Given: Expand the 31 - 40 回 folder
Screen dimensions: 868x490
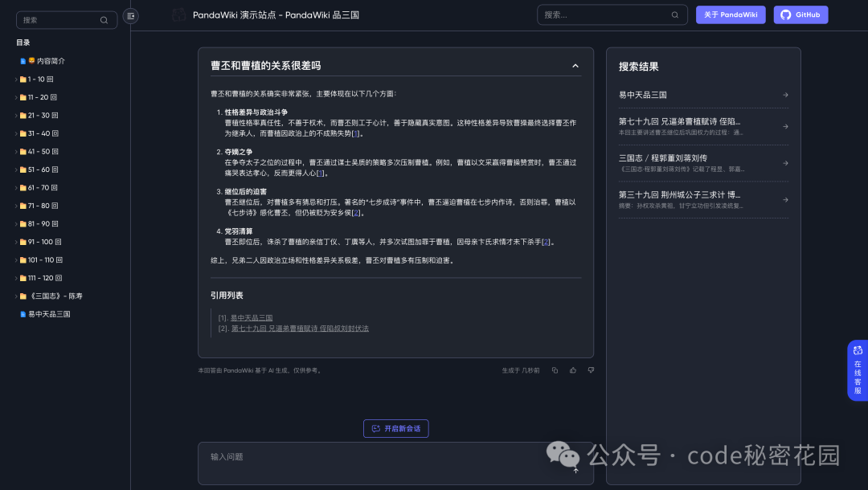Looking at the screenshot, I should coord(16,134).
